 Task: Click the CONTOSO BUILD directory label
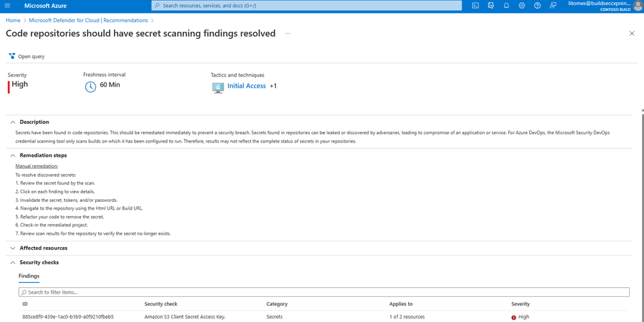click(x=615, y=8)
